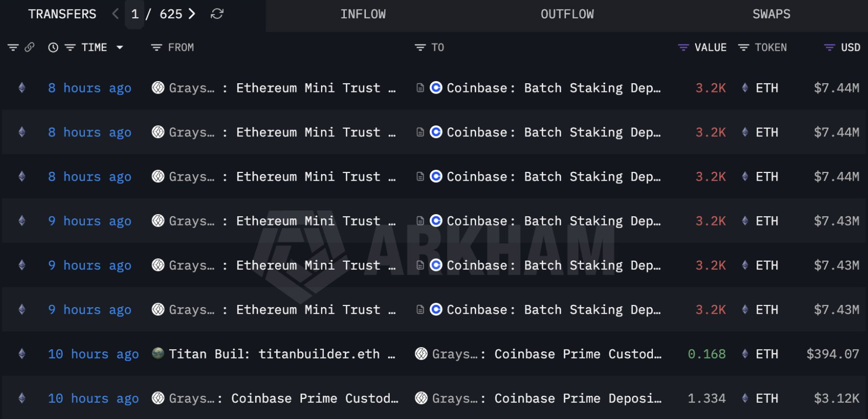Open the titanbuilder.eth sender link
Screen dimensions: 868x419
(x=319, y=354)
